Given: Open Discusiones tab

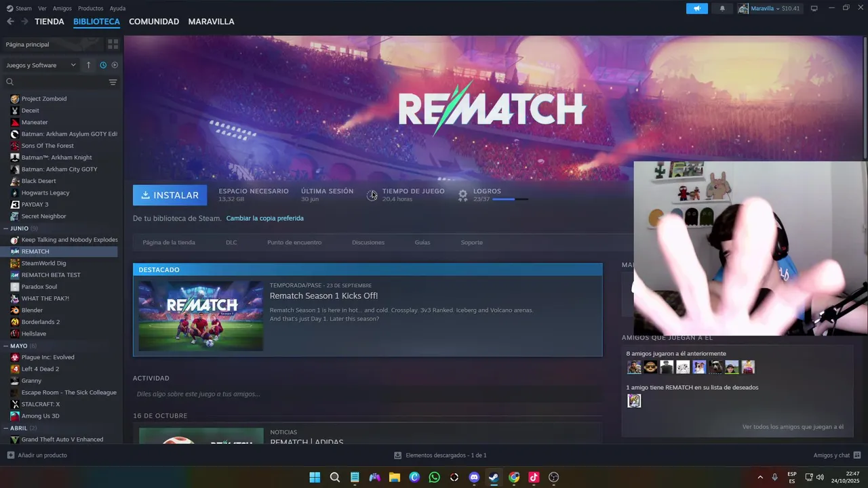Looking at the screenshot, I should [368, 243].
